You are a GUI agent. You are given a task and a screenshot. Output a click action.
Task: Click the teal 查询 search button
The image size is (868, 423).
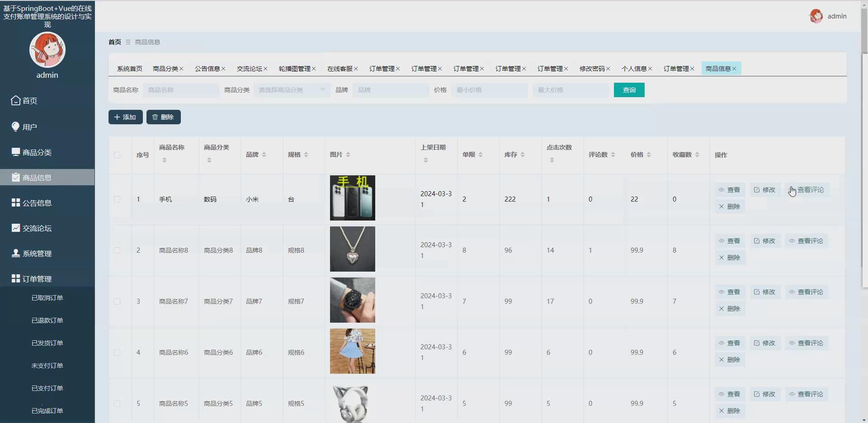pyautogui.click(x=629, y=90)
